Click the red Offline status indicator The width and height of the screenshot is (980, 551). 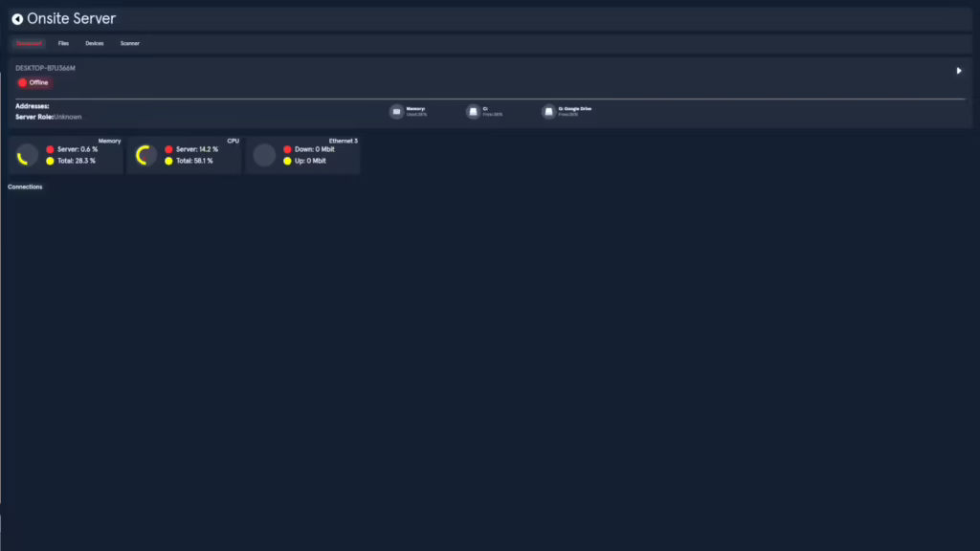click(23, 82)
